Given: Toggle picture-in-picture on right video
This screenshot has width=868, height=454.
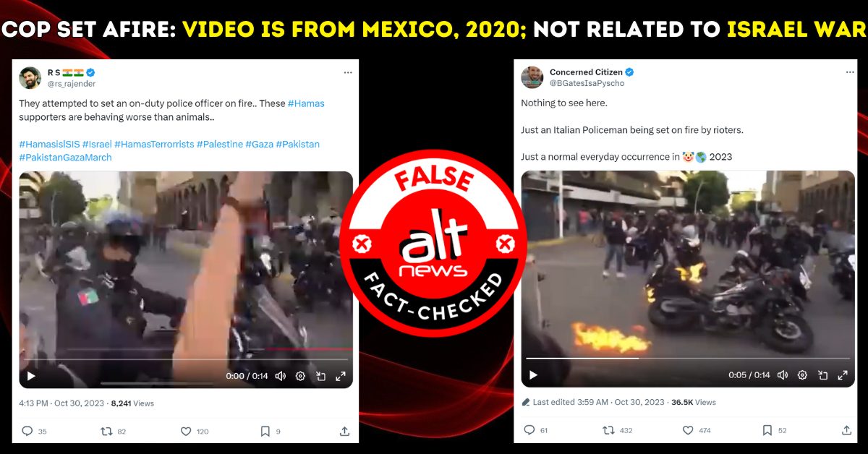Looking at the screenshot, I should click(x=822, y=375).
